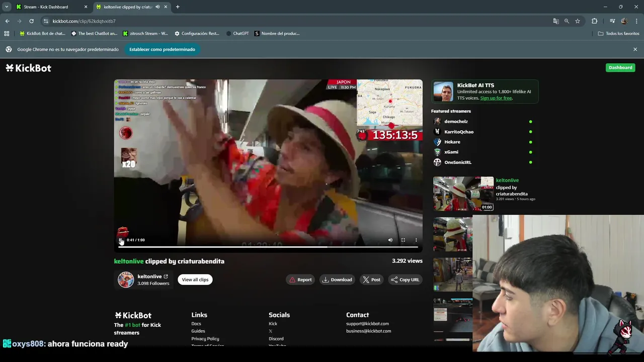Open the Kick social link
This screenshot has height=362, width=644.
[273, 324]
